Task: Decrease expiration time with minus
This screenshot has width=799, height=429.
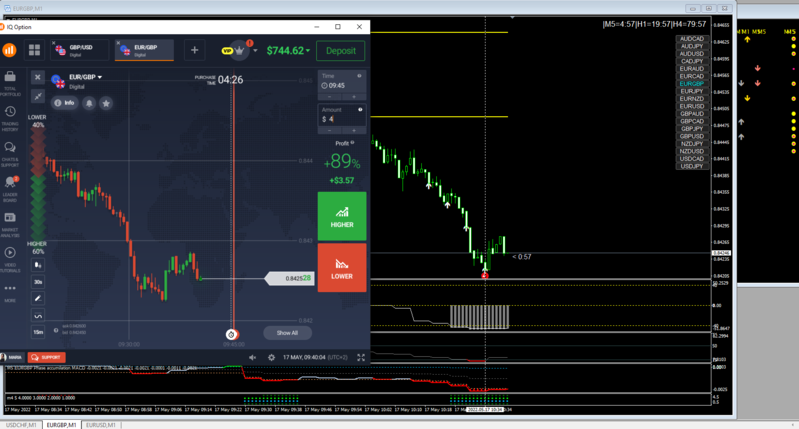Action: pos(329,97)
